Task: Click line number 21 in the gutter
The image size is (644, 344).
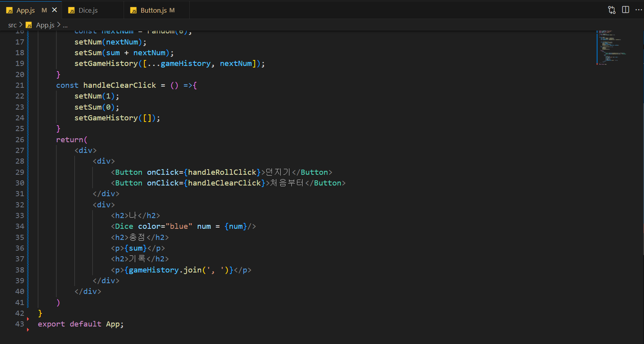Action: click(x=20, y=85)
